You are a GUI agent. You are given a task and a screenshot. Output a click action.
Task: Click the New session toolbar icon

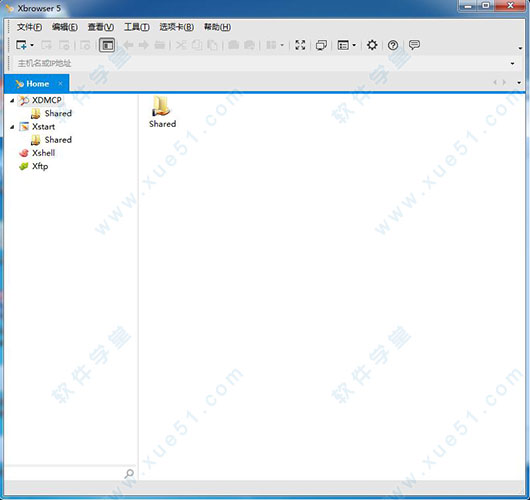(x=21, y=45)
